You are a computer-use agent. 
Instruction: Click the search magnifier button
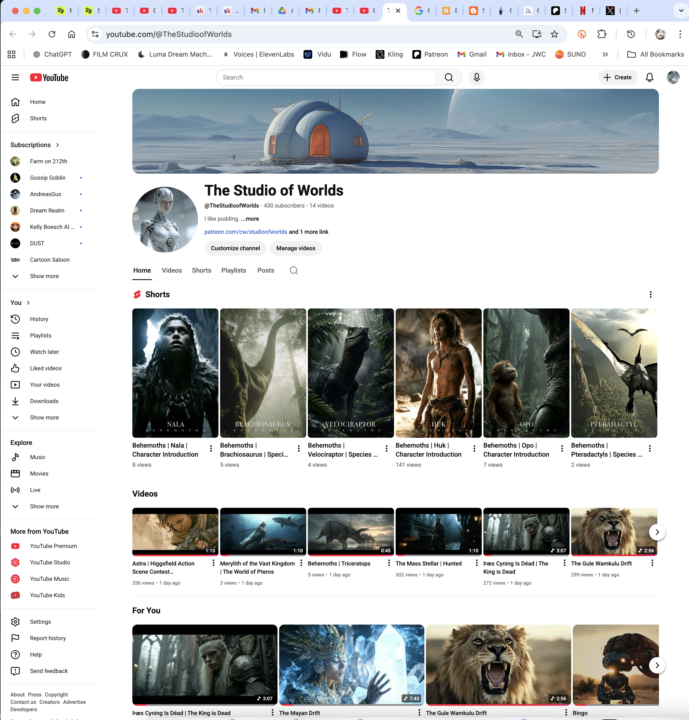449,77
